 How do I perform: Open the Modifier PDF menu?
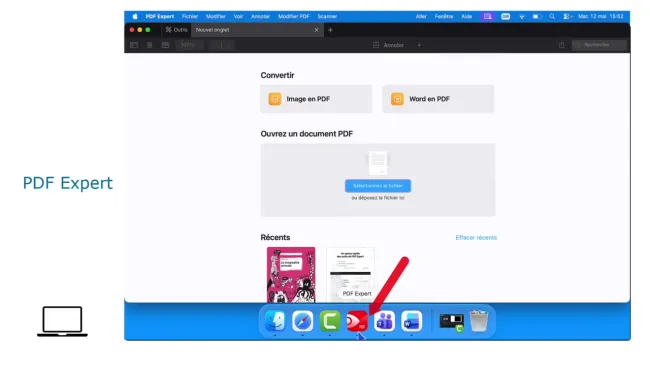pyautogui.click(x=293, y=17)
